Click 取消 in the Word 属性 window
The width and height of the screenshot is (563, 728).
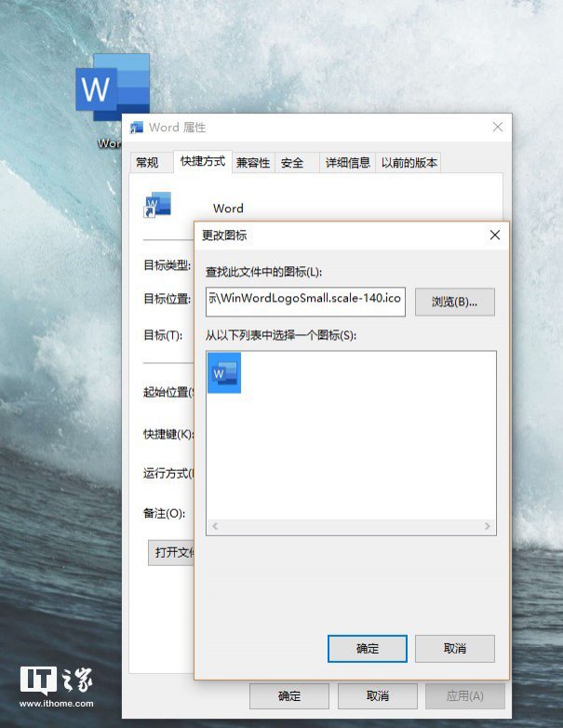377,696
